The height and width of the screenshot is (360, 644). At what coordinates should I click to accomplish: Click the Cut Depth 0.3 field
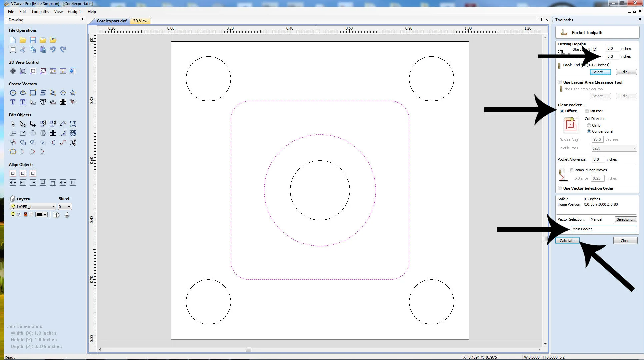click(x=612, y=56)
